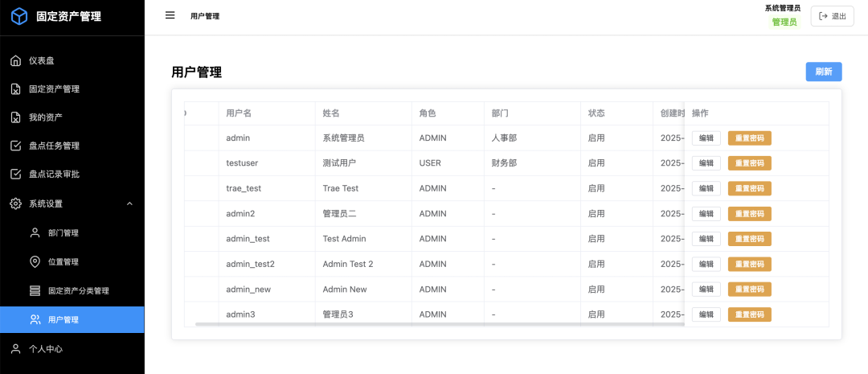The image size is (868, 374).
Task: Reset password for admin2
Action: [x=750, y=213]
